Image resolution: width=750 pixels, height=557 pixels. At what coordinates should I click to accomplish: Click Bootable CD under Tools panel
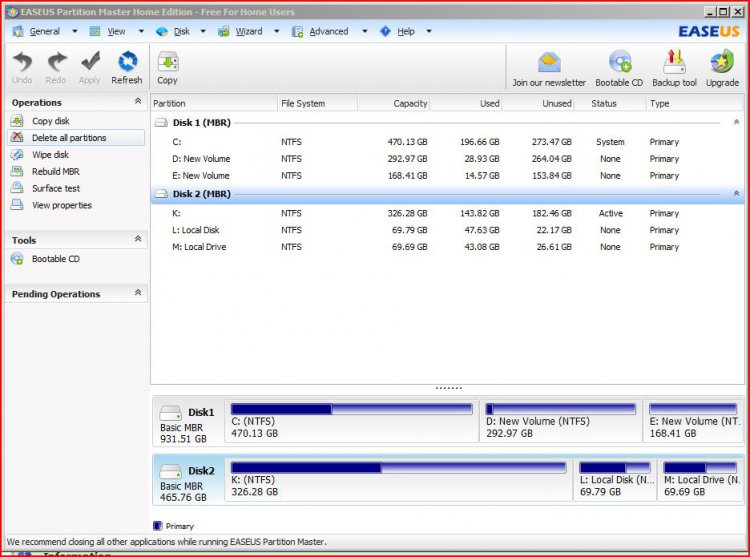(x=55, y=259)
